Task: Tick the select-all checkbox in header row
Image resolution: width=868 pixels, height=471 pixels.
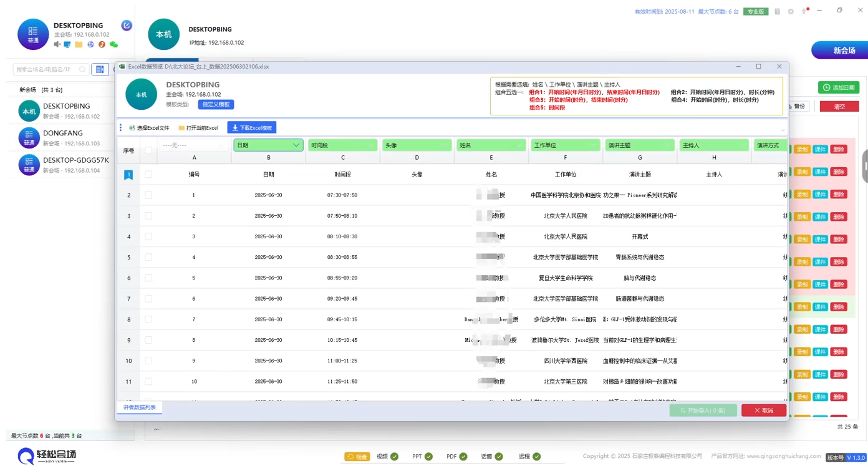Action: tap(148, 150)
